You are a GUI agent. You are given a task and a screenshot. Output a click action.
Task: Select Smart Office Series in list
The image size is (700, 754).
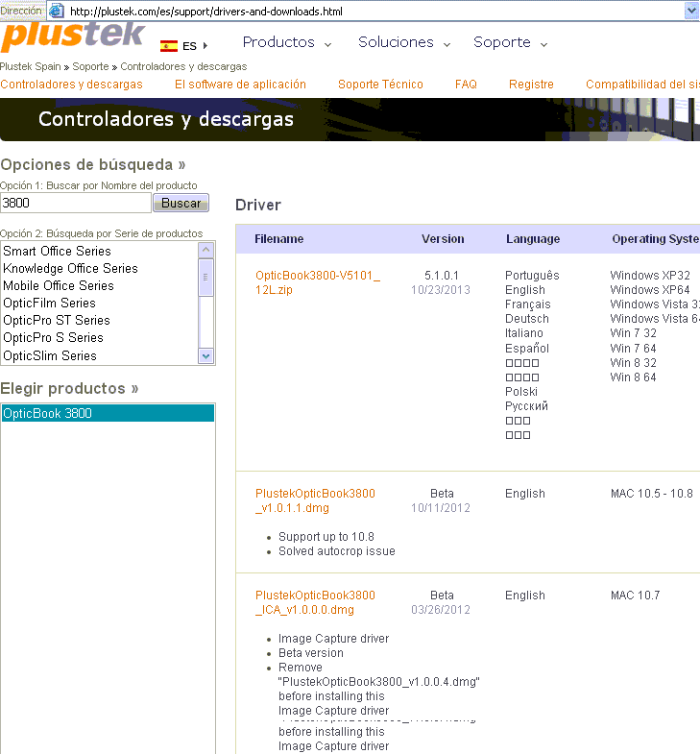pyautogui.click(x=100, y=251)
